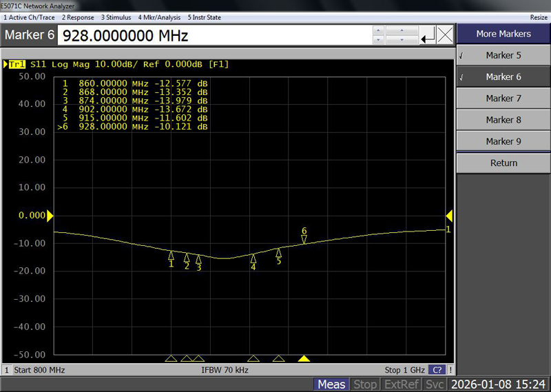Image resolution: width=551 pixels, height=392 pixels.
Task: Turn on Marker 9
Action: pyautogui.click(x=503, y=141)
